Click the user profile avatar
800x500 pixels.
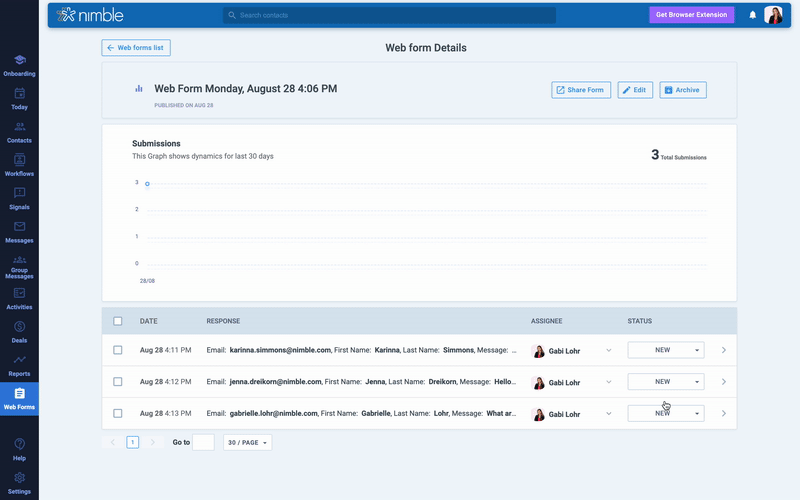774,15
